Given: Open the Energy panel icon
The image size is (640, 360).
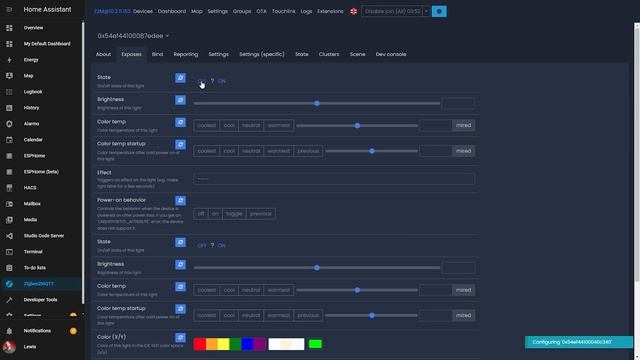Looking at the screenshot, I should pyautogui.click(x=9, y=60).
